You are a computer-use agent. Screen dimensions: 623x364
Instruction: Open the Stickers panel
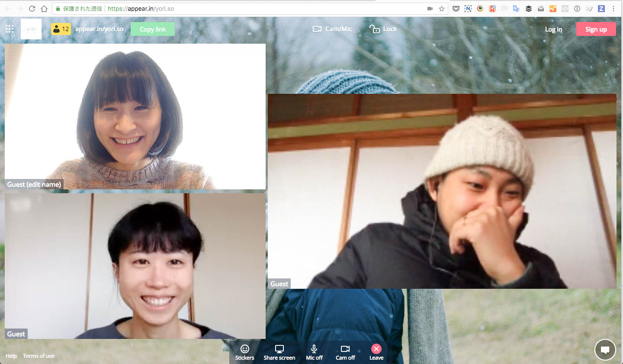pos(245,352)
